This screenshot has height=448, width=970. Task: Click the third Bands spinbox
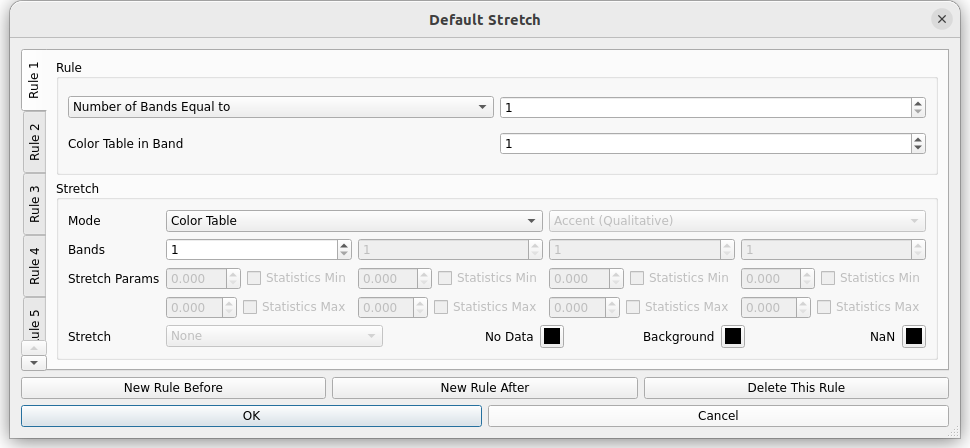(642, 249)
